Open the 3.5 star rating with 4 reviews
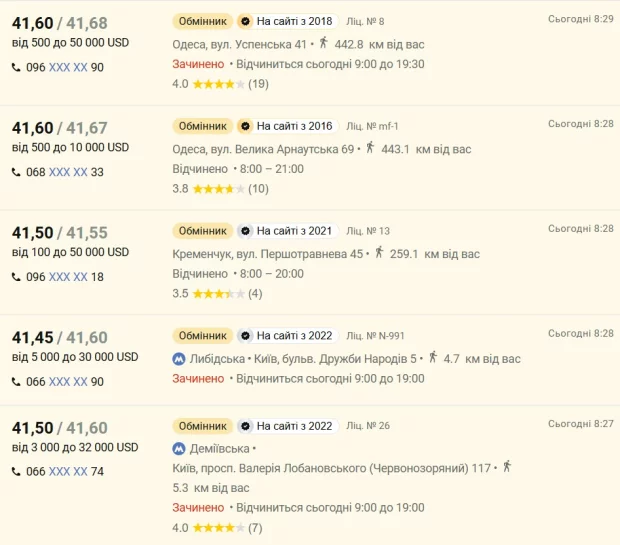This screenshot has height=545, width=620. tap(217, 294)
